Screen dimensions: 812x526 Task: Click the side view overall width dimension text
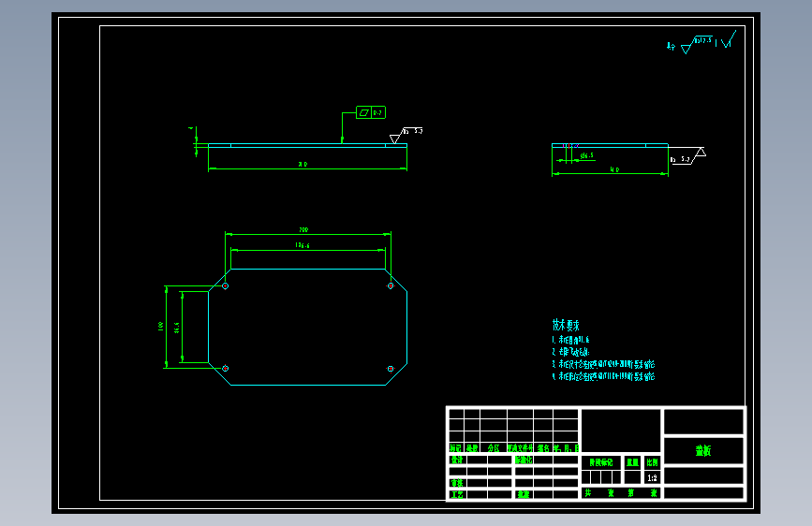coord(614,169)
